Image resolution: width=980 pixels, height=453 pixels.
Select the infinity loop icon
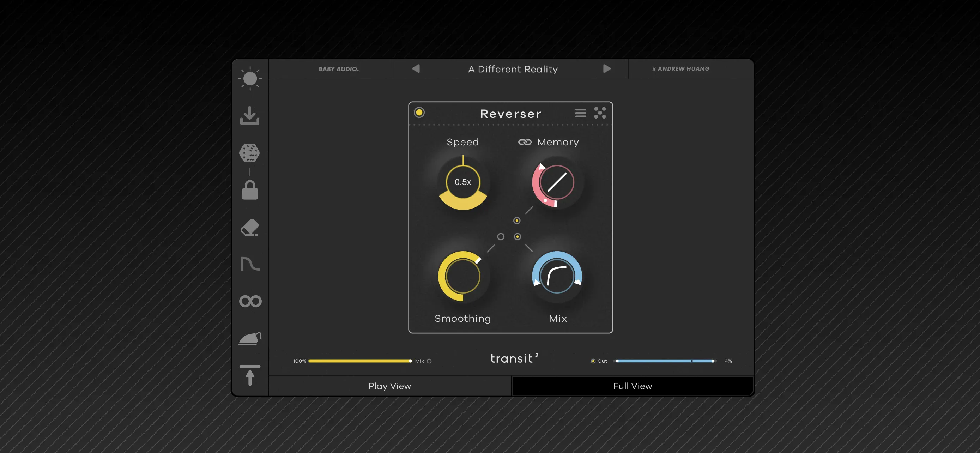(250, 301)
